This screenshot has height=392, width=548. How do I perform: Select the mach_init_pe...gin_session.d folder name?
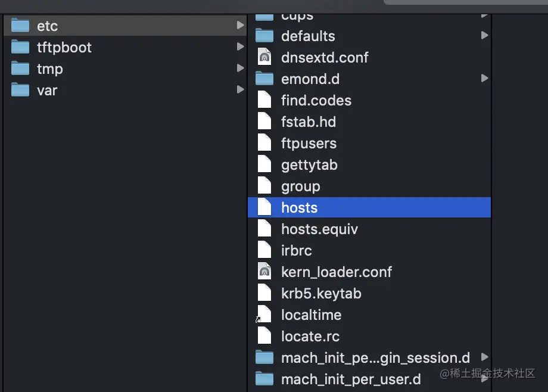[376, 358]
